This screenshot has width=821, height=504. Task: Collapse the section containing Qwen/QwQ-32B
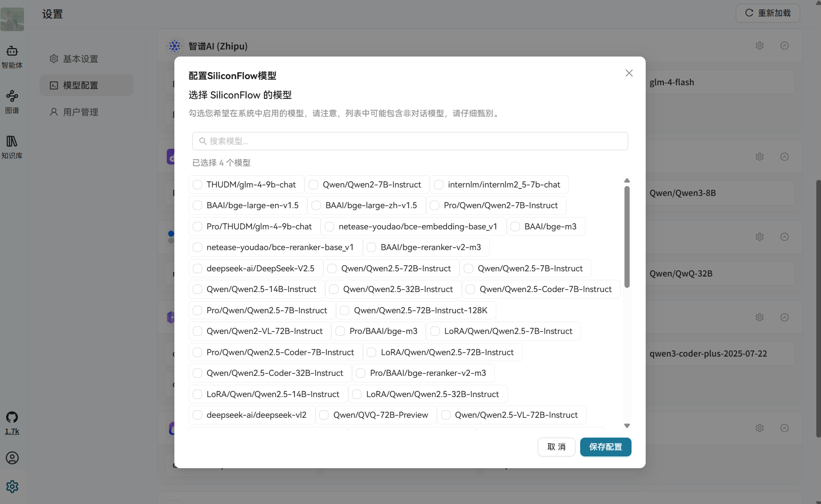(785, 237)
